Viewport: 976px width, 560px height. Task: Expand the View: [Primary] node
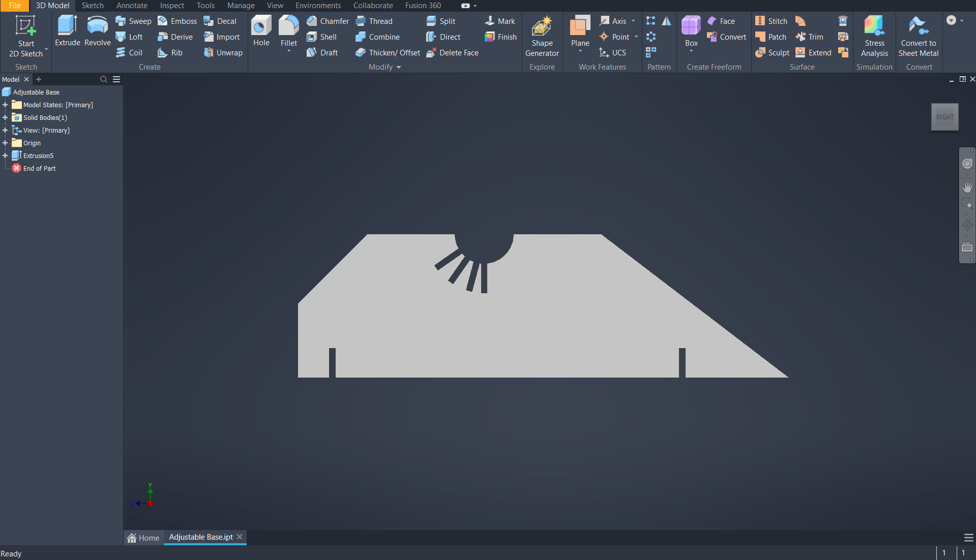(5, 130)
